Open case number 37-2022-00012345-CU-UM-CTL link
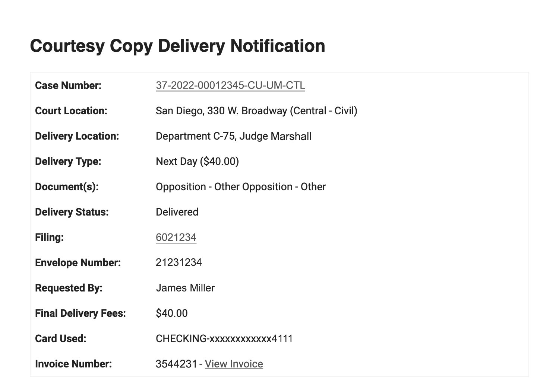Screen dimensions: 559x392 point(230,85)
